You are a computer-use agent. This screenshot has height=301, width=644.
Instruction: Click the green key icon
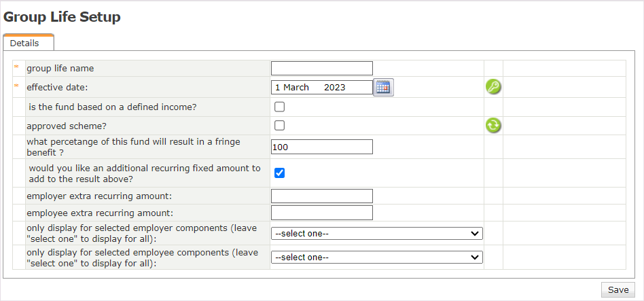tap(493, 87)
